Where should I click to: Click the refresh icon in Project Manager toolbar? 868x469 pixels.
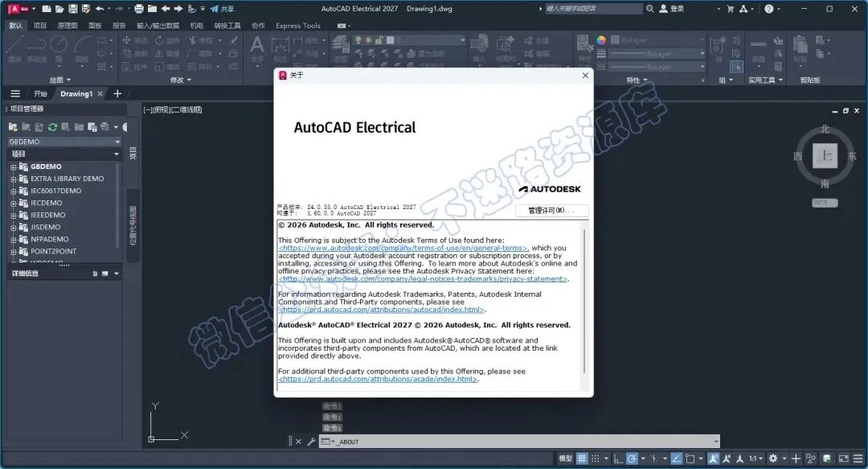[x=52, y=127]
